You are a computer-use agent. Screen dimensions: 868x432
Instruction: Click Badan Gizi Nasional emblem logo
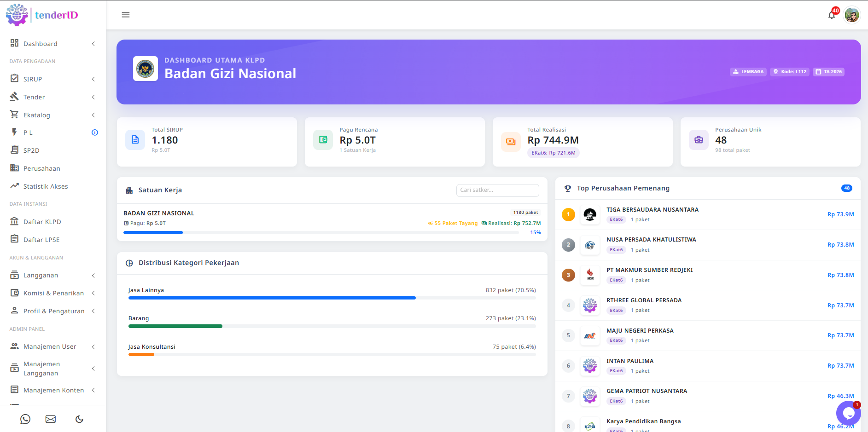coord(146,69)
